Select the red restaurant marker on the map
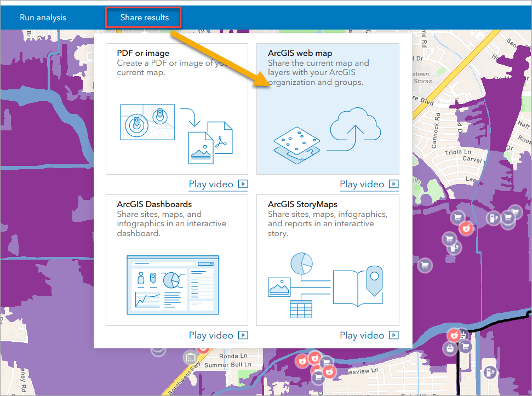This screenshot has width=532, height=396. (x=466, y=228)
